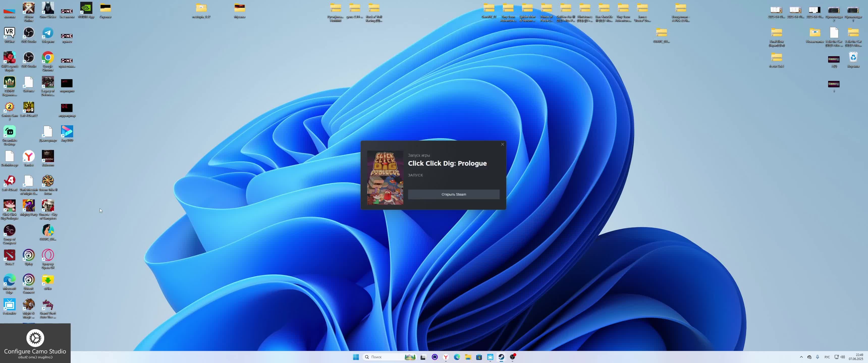Click the taskbar Поиск search field
Image resolution: width=868 pixels, height=363 pixels.
pos(389,357)
